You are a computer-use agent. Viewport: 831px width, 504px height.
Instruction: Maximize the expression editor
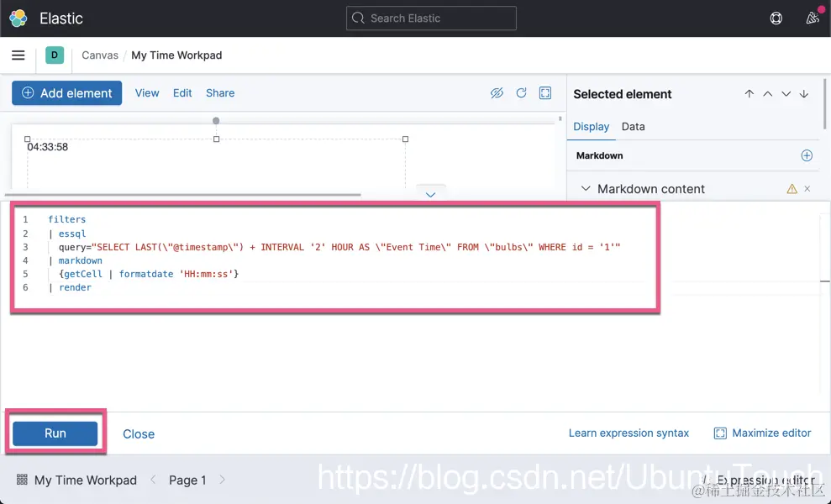tap(763, 433)
